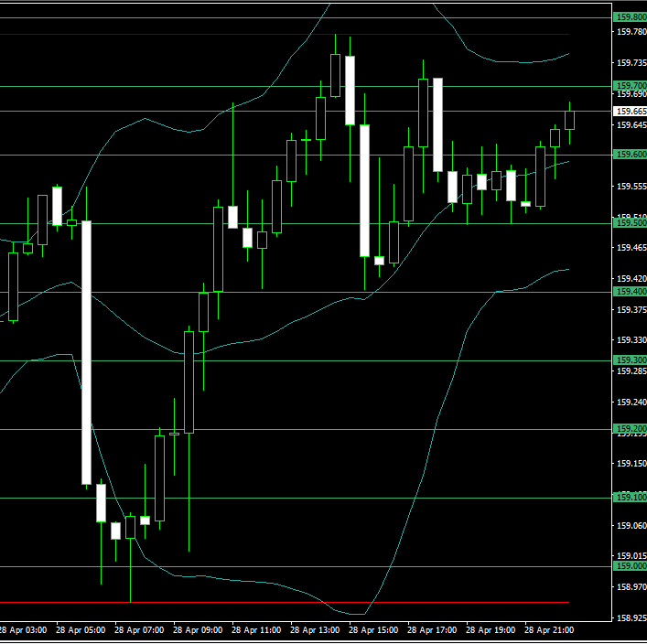
Task: Click the current price 159.665 axis label
Action: pos(631,111)
